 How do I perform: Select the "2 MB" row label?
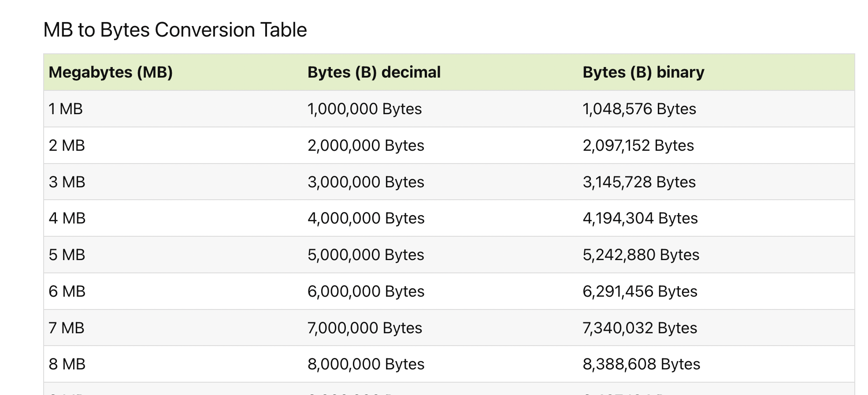pyautogui.click(x=67, y=145)
